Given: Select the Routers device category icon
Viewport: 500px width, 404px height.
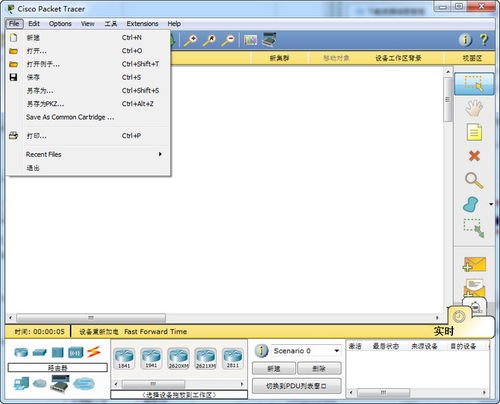Looking at the screenshot, I should (21, 352).
